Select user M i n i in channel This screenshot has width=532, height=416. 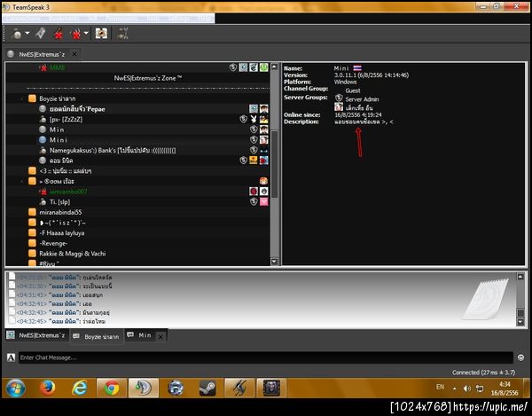tap(59, 140)
